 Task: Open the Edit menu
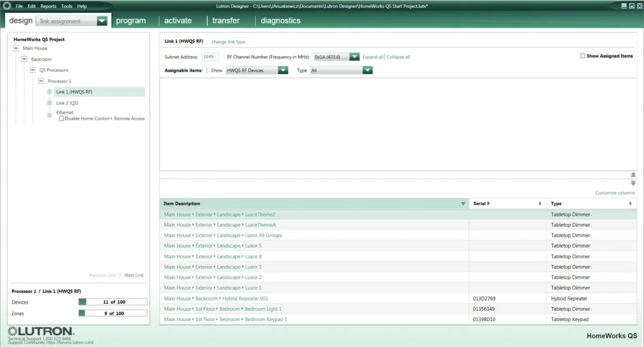(32, 6)
